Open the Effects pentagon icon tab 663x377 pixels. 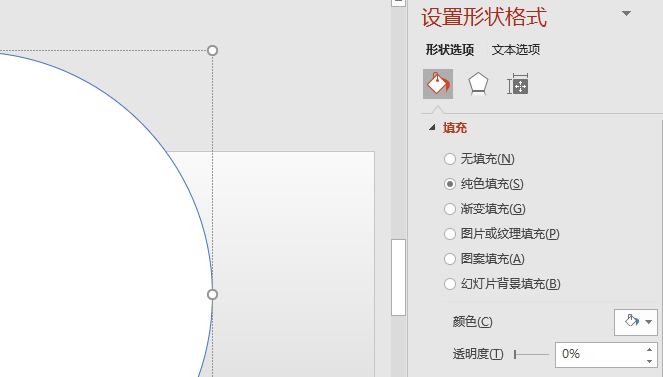(478, 84)
